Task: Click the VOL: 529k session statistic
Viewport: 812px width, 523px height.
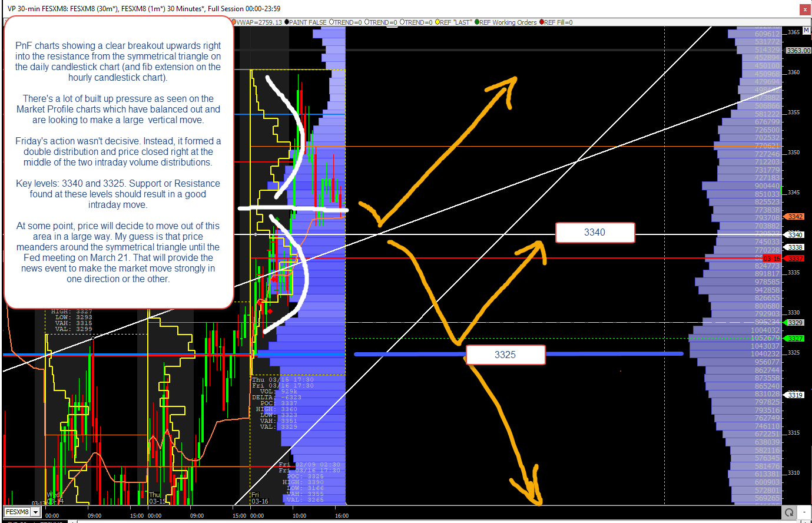Action: [279, 392]
